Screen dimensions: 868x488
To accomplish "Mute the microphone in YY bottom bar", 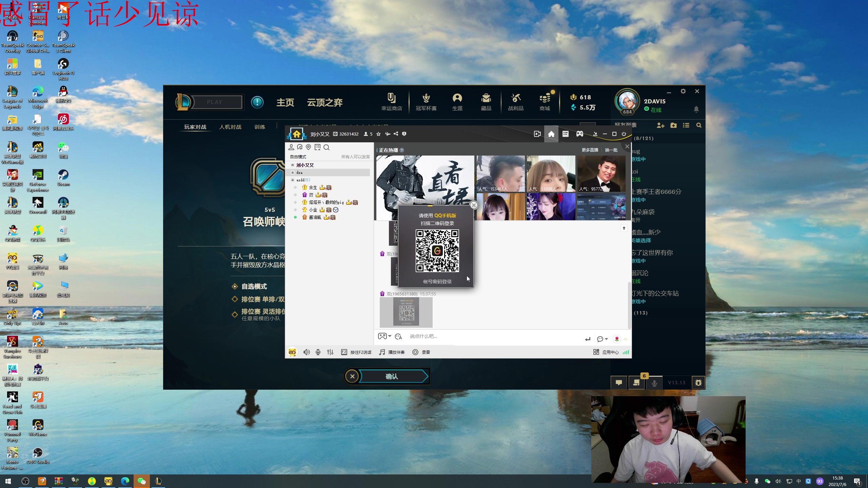I will click(318, 352).
